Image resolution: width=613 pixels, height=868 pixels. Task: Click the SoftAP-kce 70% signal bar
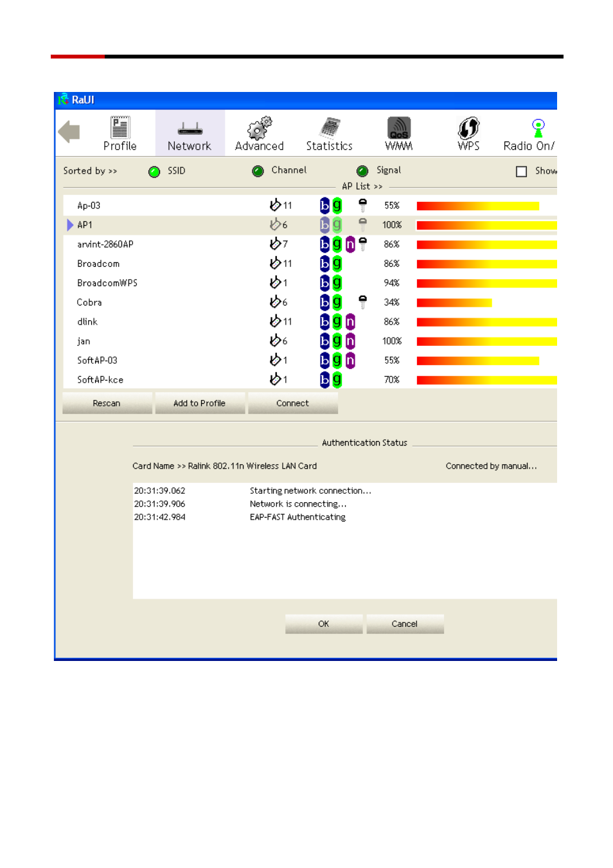point(487,380)
